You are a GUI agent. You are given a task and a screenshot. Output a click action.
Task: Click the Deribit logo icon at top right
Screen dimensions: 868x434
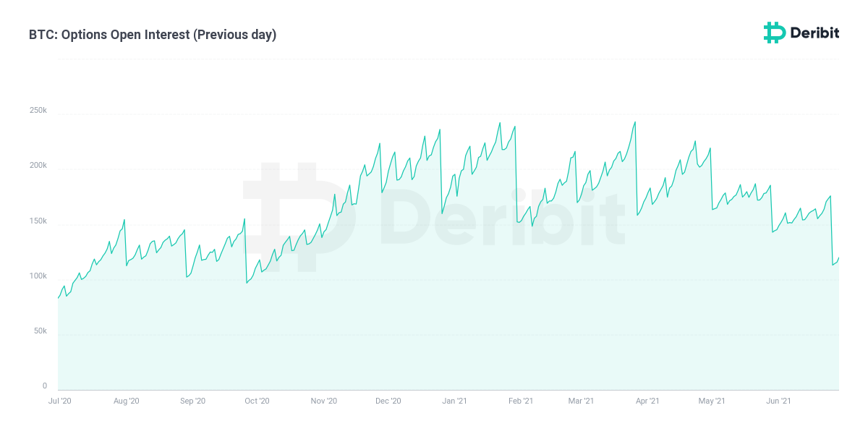click(774, 33)
